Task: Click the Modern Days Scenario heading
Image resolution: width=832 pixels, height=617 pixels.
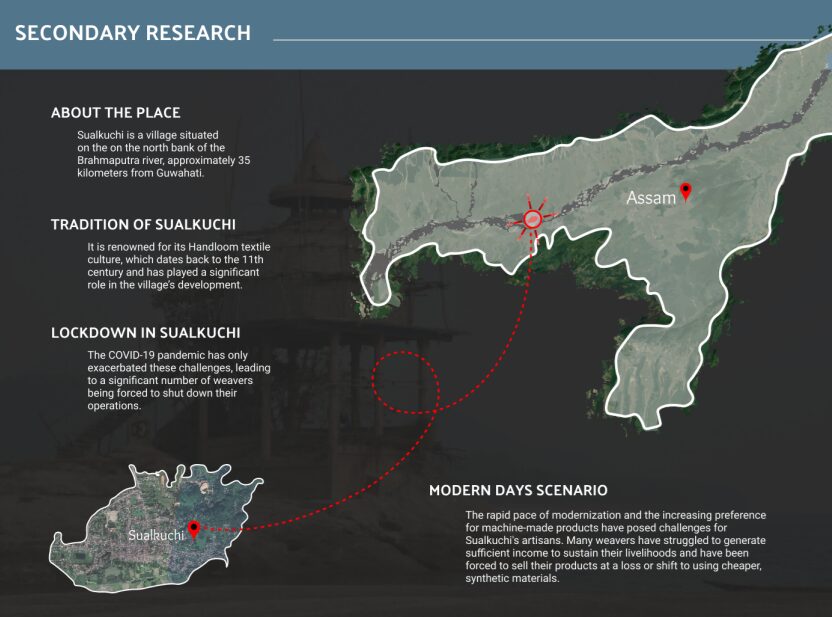Action: click(518, 491)
